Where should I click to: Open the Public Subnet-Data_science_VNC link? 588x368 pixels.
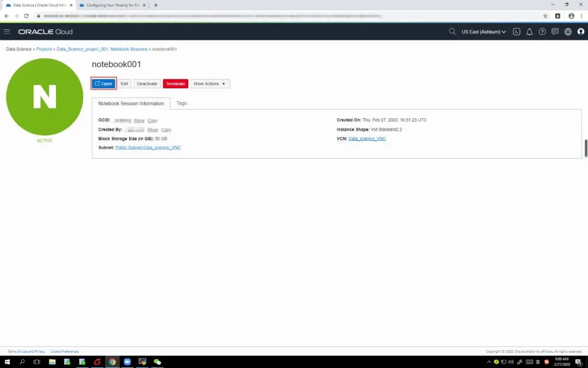(148, 148)
